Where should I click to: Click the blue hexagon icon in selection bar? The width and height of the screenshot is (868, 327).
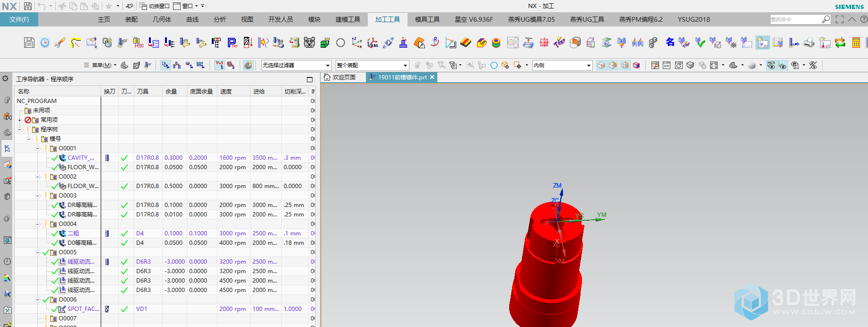pyautogui.click(x=494, y=65)
